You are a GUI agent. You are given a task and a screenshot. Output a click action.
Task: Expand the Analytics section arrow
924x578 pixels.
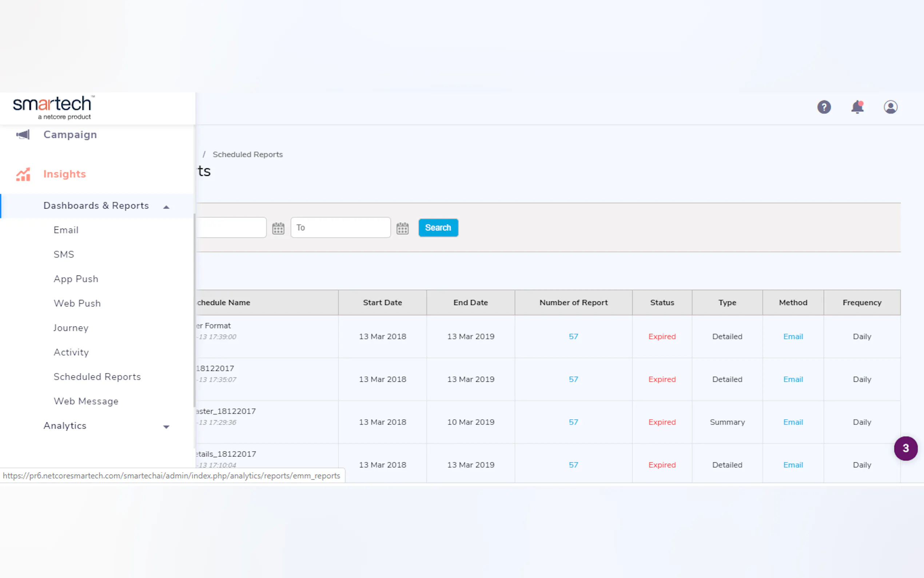click(166, 427)
